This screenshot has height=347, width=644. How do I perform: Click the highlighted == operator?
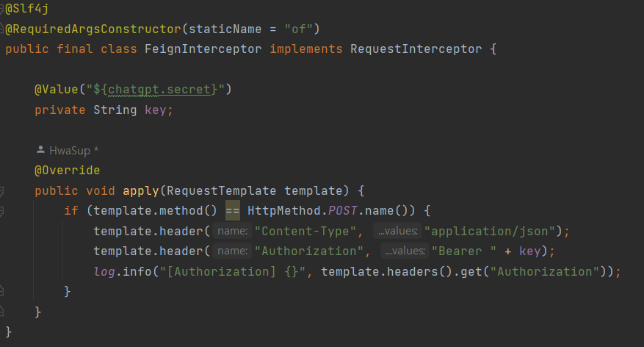tap(233, 210)
